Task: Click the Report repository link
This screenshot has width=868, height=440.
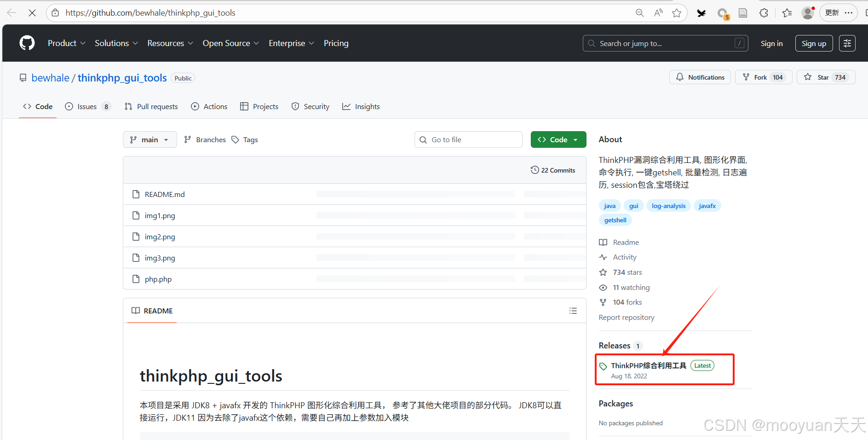Action: pyautogui.click(x=627, y=317)
